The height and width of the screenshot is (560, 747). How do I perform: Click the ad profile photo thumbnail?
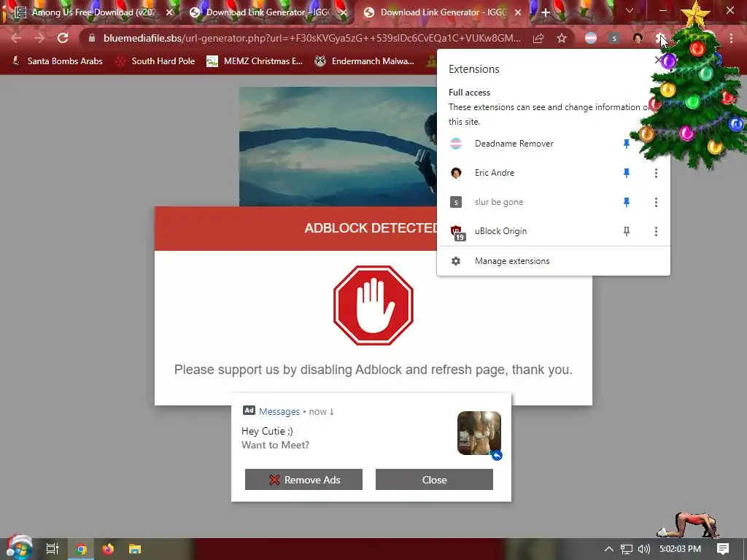pos(479,433)
